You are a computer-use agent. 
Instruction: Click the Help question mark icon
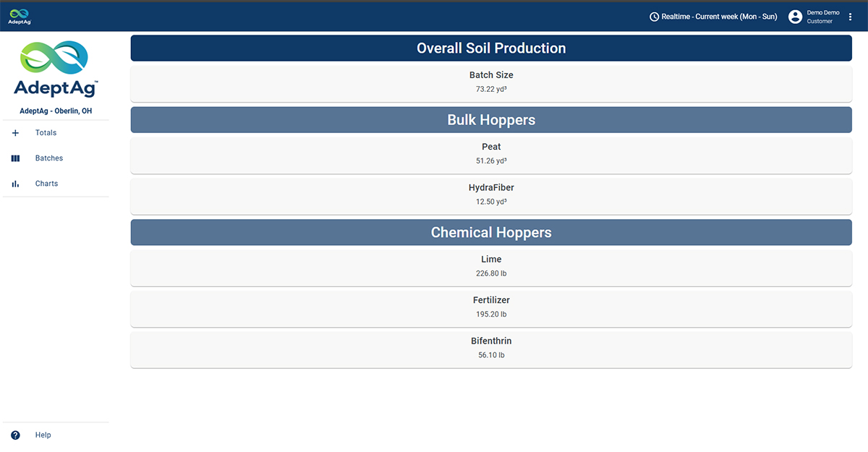(16, 435)
